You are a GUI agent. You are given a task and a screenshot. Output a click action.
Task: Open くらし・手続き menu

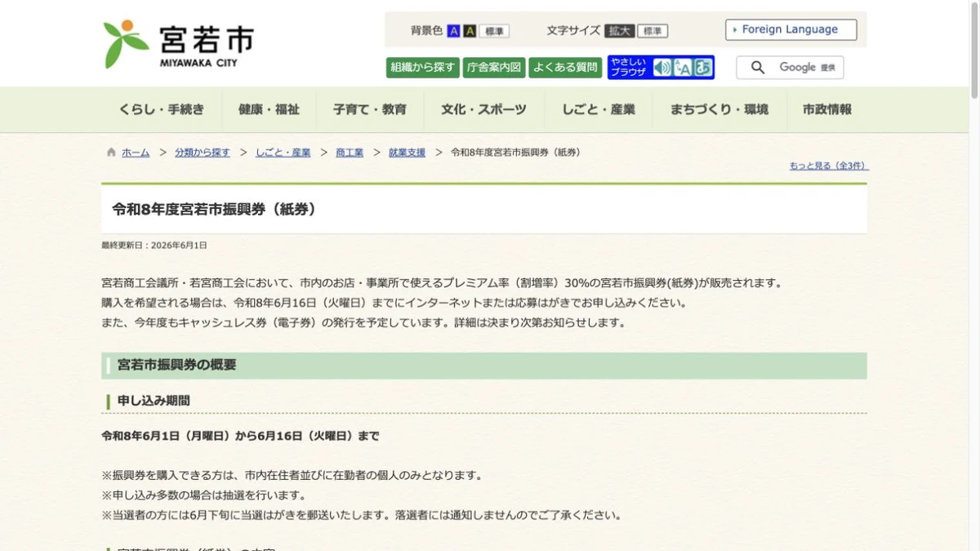point(162,109)
